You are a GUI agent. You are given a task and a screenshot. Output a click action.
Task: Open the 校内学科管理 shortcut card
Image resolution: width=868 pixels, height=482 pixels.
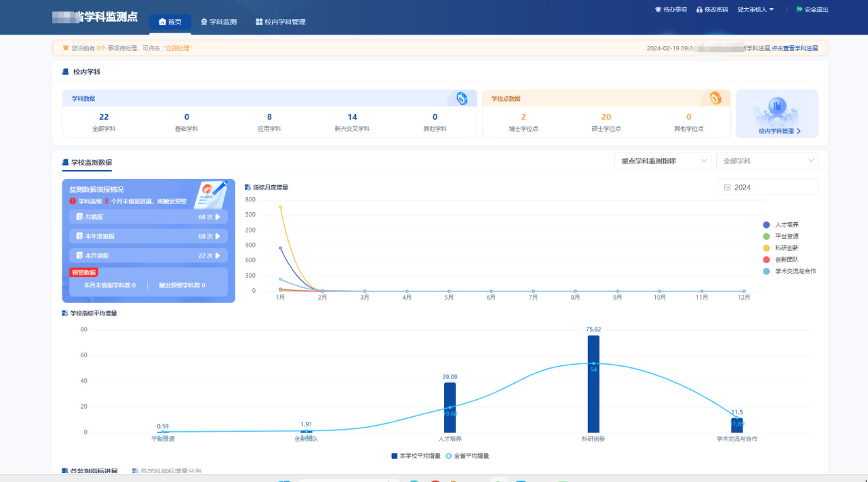(776, 114)
